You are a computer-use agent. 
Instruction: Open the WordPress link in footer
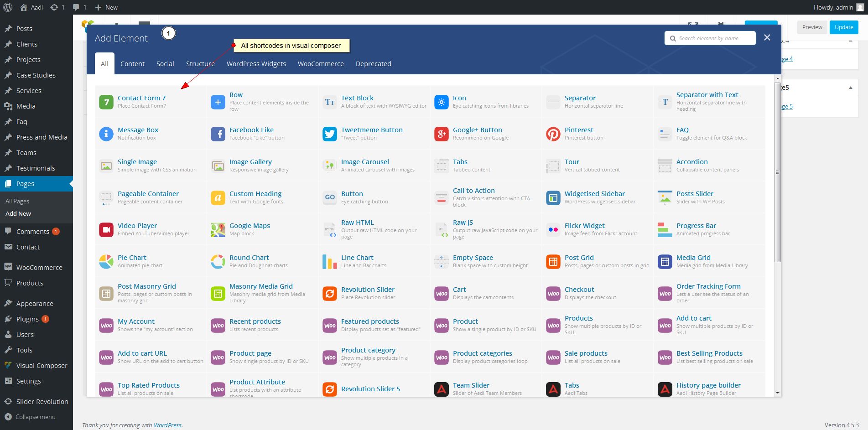(167, 425)
